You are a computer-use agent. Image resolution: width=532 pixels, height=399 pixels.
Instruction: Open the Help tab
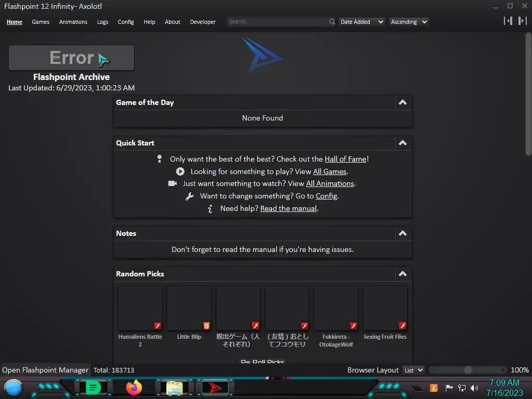[x=149, y=22]
